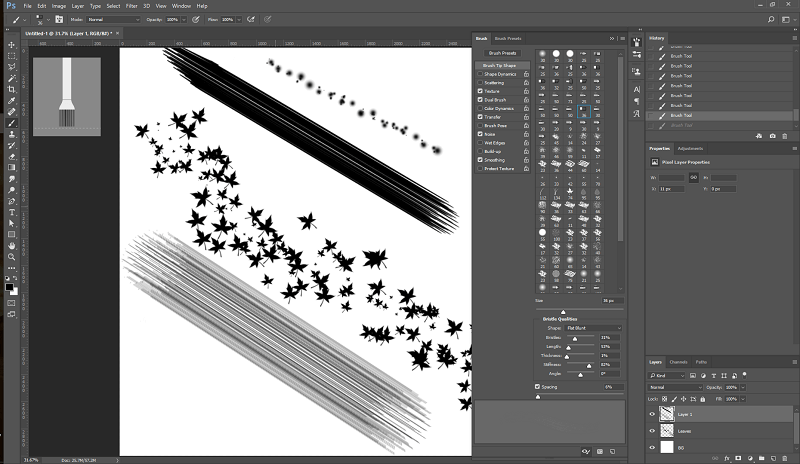Open layer blend mode Normal dropdown
This screenshot has height=464, width=800.
coord(676,387)
